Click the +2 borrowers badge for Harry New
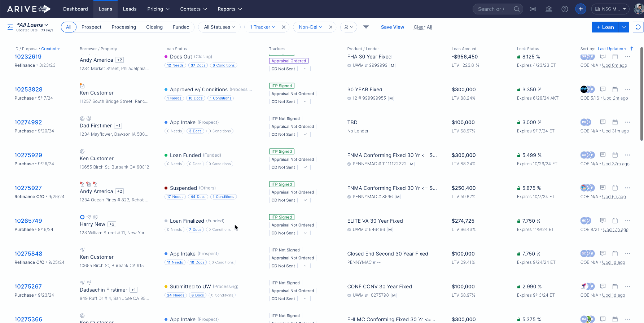This screenshot has height=323, width=644. [x=112, y=224]
